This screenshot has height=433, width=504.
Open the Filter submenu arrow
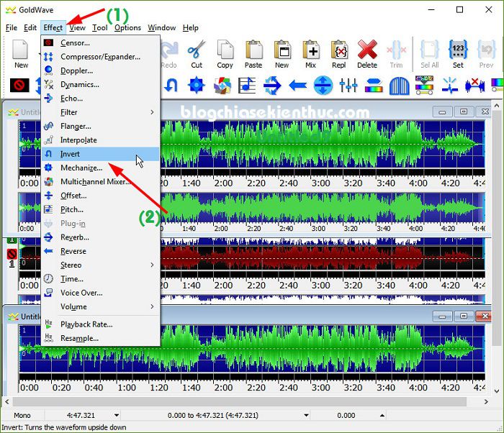[152, 112]
